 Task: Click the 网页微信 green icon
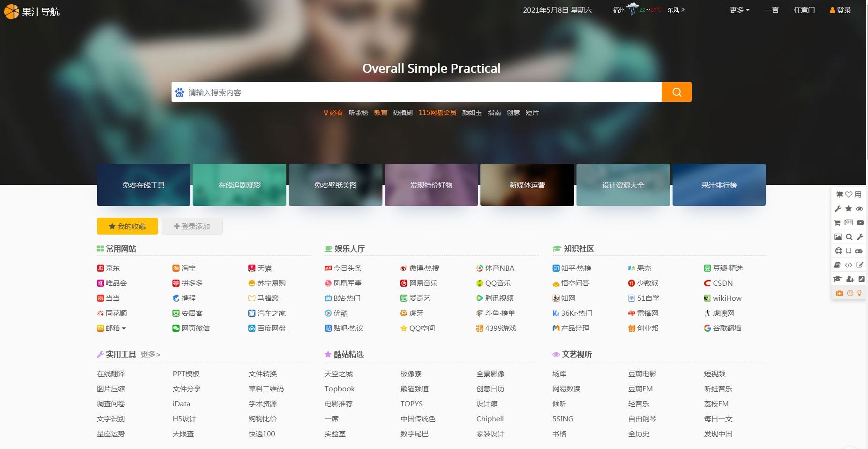point(176,328)
